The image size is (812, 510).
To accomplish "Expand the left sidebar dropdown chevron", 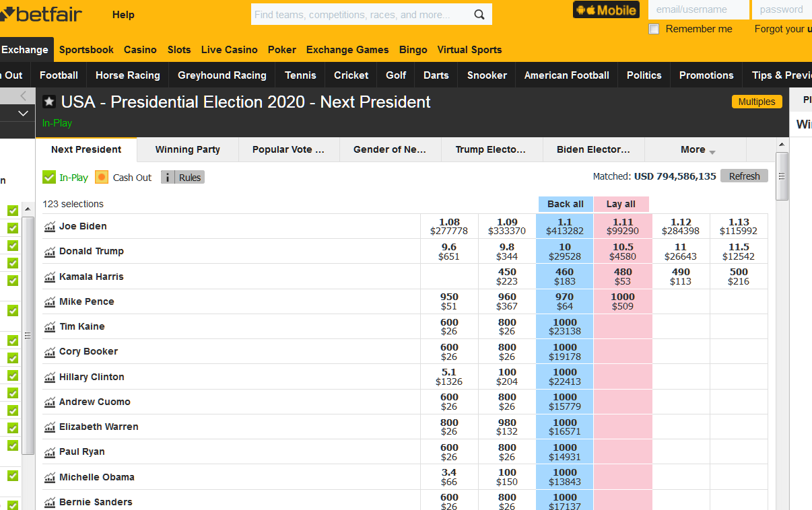I will coord(24,114).
